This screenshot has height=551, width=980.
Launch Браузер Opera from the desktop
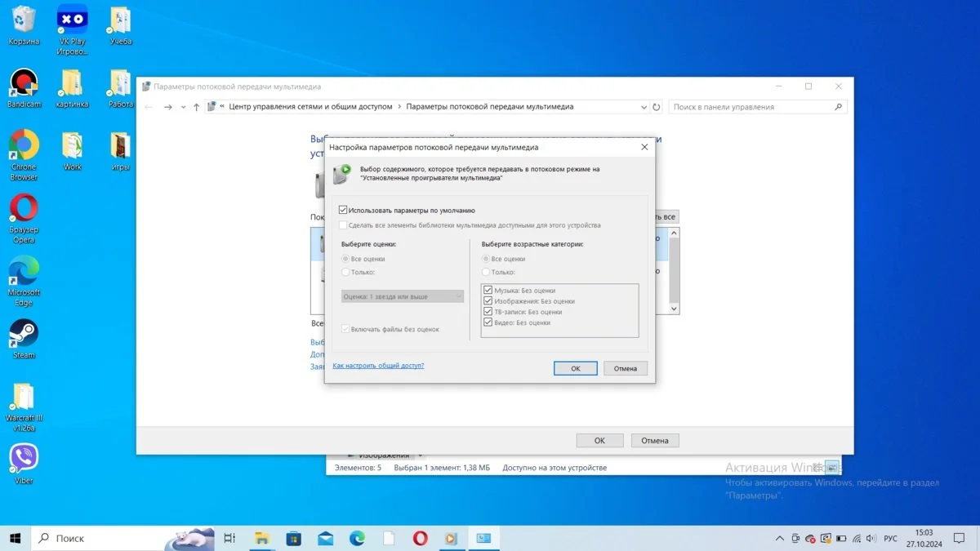tap(24, 219)
